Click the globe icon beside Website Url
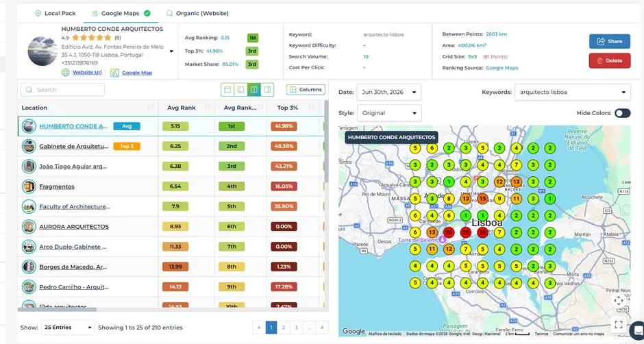644x344 pixels. pyautogui.click(x=66, y=73)
